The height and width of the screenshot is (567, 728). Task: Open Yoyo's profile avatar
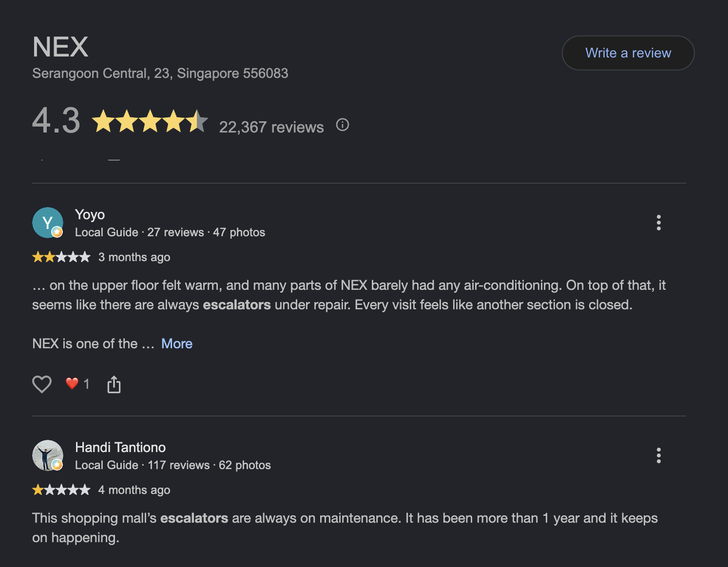pos(48,223)
